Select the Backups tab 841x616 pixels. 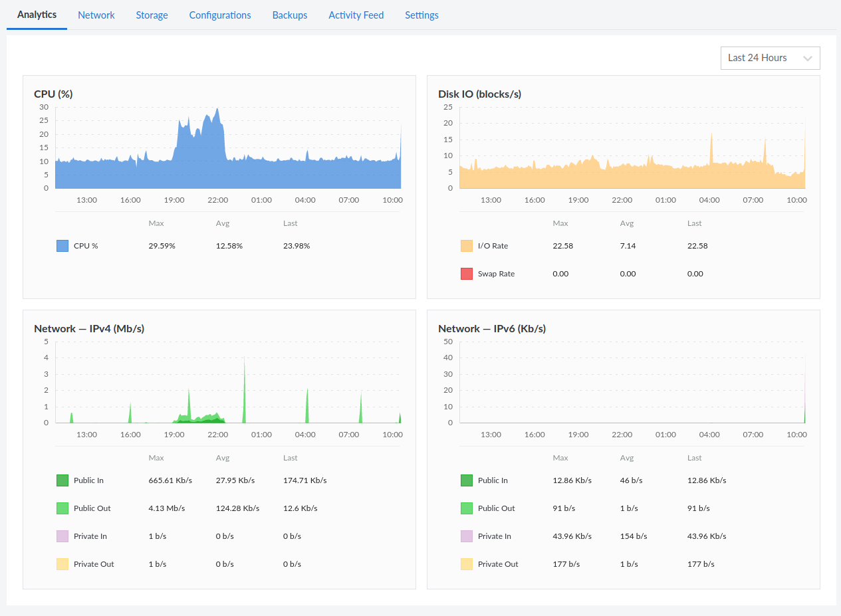[290, 15]
